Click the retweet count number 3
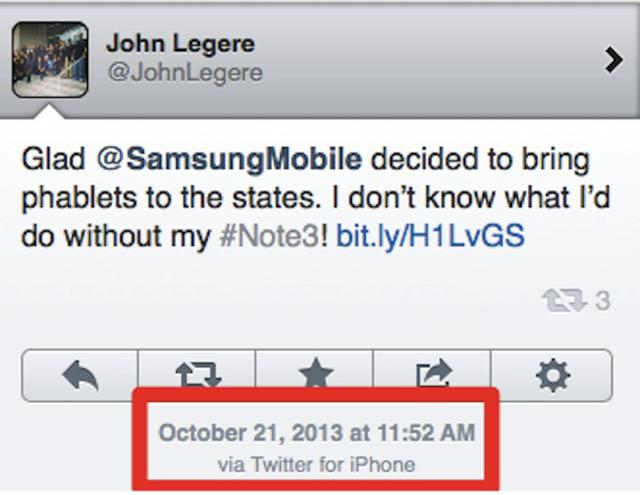 [x=602, y=301]
